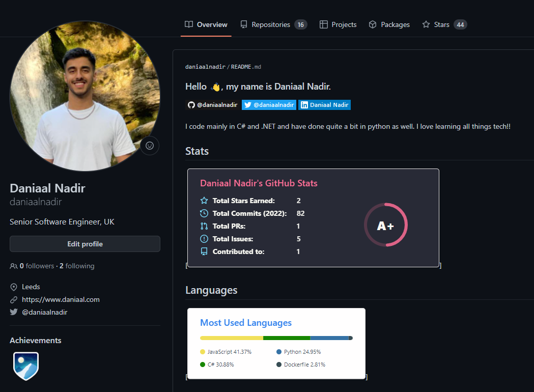The width and height of the screenshot is (534, 392).
Task: Click the Twitter @daniaalnadir follow badge
Action: pos(269,105)
